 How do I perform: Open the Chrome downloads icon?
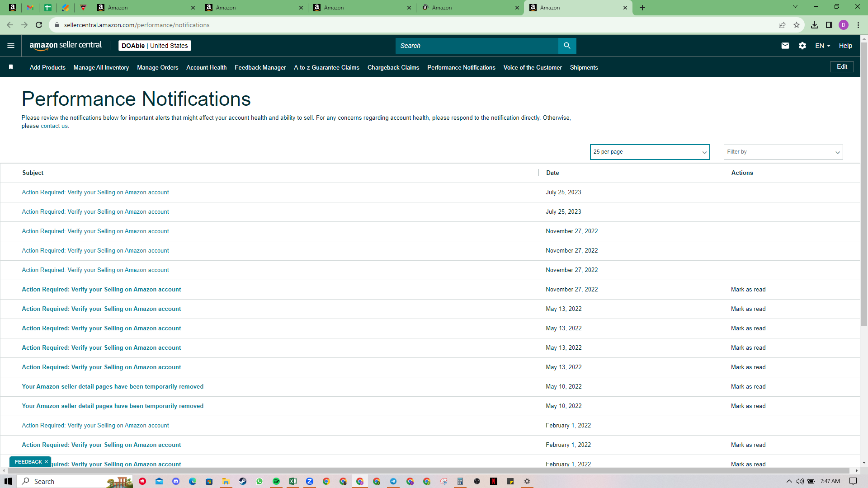click(x=815, y=25)
